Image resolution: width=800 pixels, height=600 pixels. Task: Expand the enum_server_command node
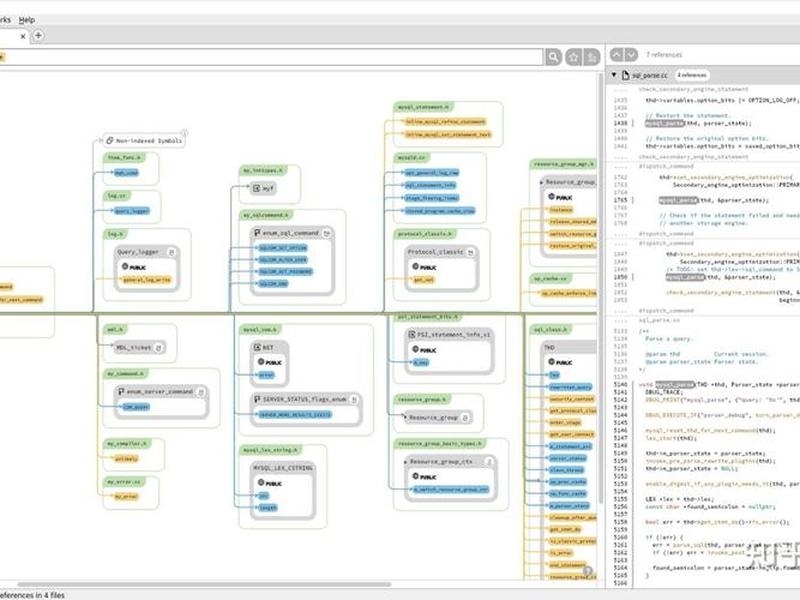pyautogui.click(x=201, y=392)
